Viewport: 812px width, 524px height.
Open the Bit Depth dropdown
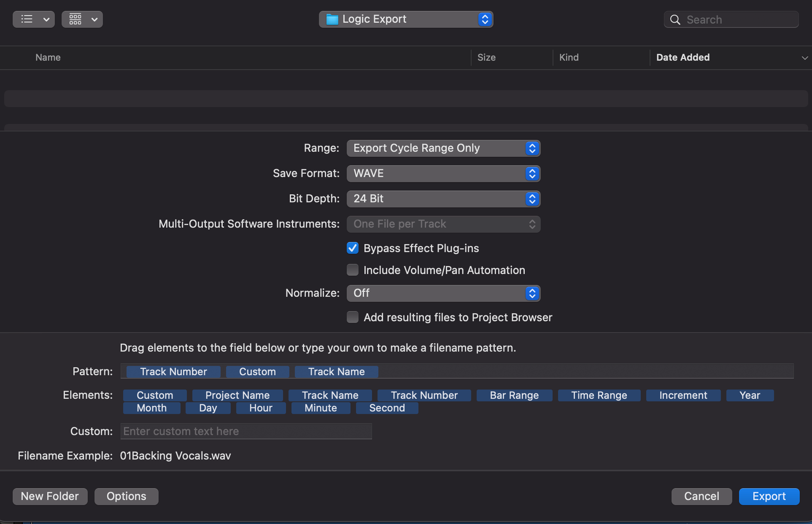coord(444,199)
